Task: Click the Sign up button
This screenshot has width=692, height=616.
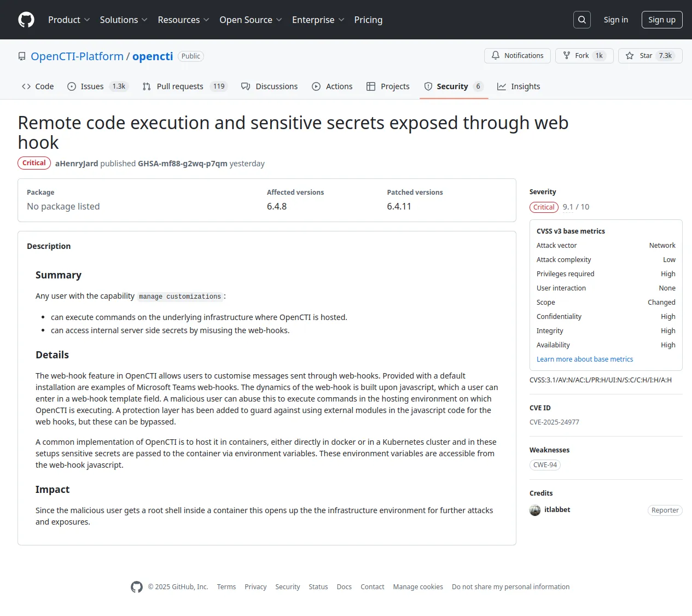Action: pyautogui.click(x=662, y=20)
